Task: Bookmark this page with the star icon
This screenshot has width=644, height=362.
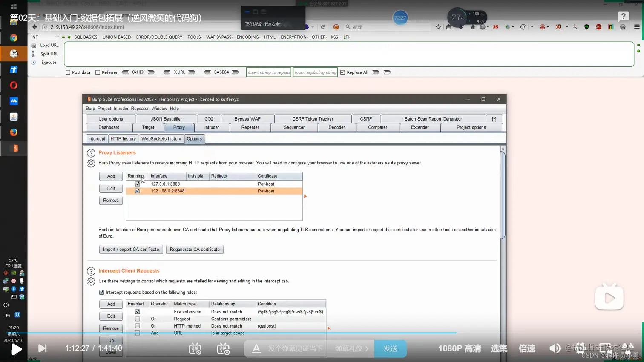Action: pyautogui.click(x=438, y=27)
